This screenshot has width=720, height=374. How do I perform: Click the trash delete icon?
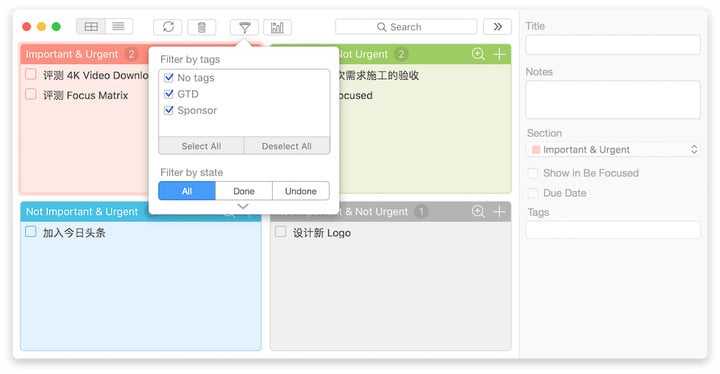[x=202, y=27]
